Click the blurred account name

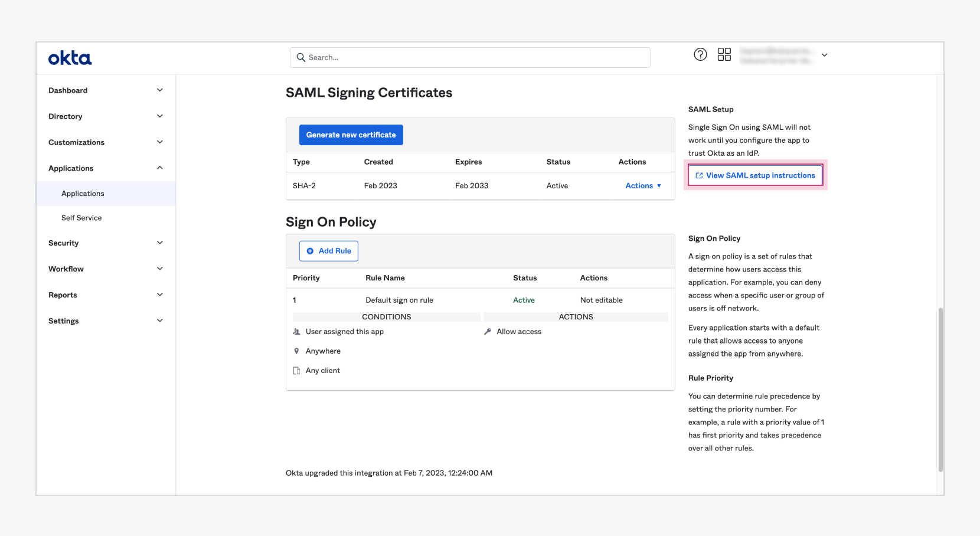click(x=776, y=55)
